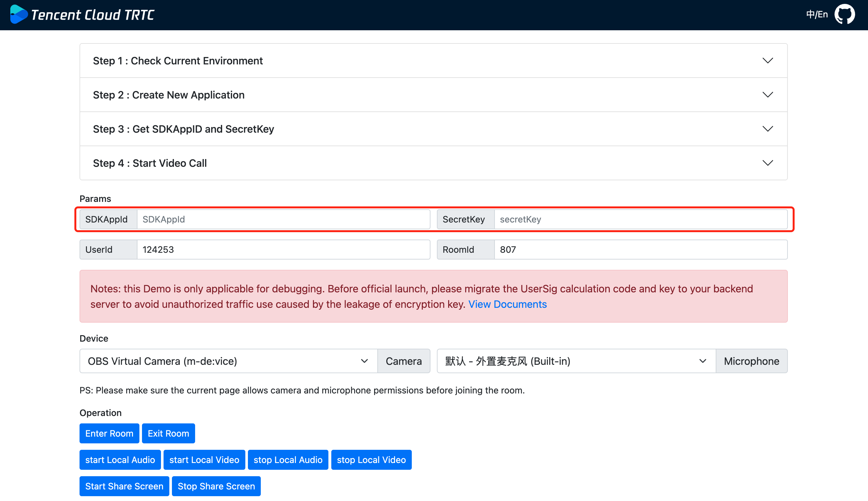
Task: Click the Microphone label
Action: 751,361
